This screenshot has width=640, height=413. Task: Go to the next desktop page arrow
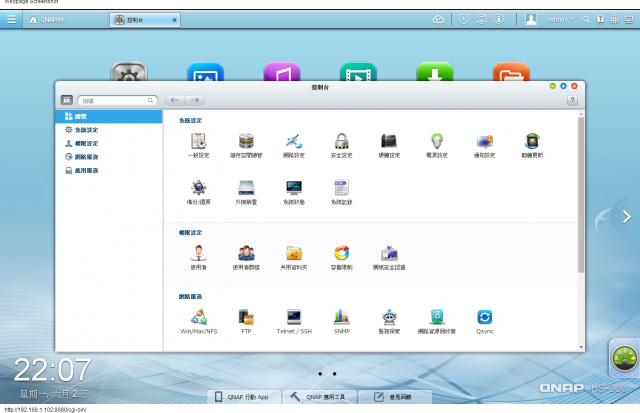[626, 217]
